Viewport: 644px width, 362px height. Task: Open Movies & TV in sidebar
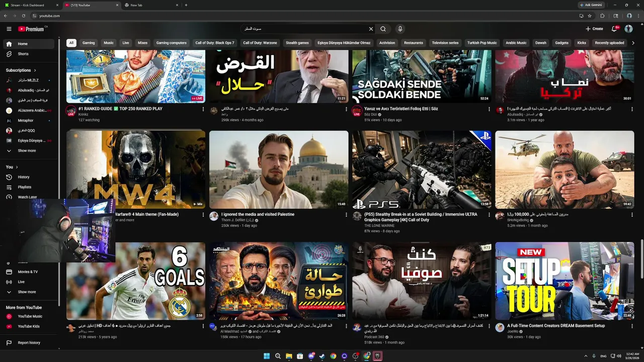[x=29, y=272]
